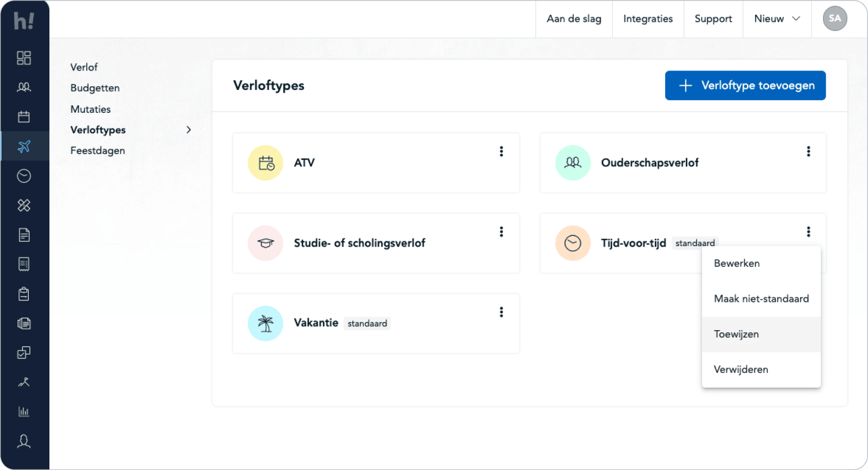Expand the Nieuw dropdown in top bar
Screen dimensions: 868x470
tap(777, 19)
